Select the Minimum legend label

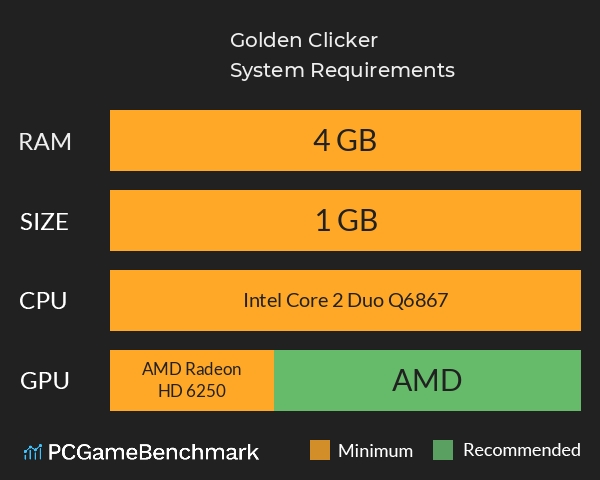coord(375,450)
